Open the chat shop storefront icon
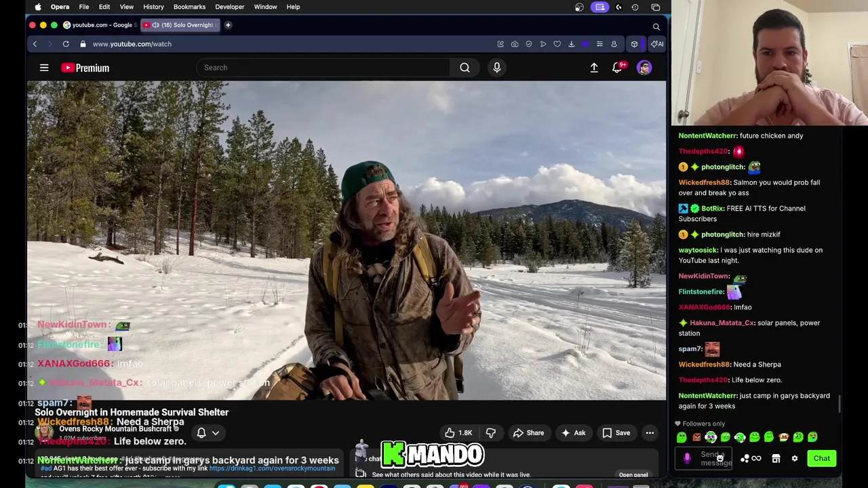 point(776,459)
